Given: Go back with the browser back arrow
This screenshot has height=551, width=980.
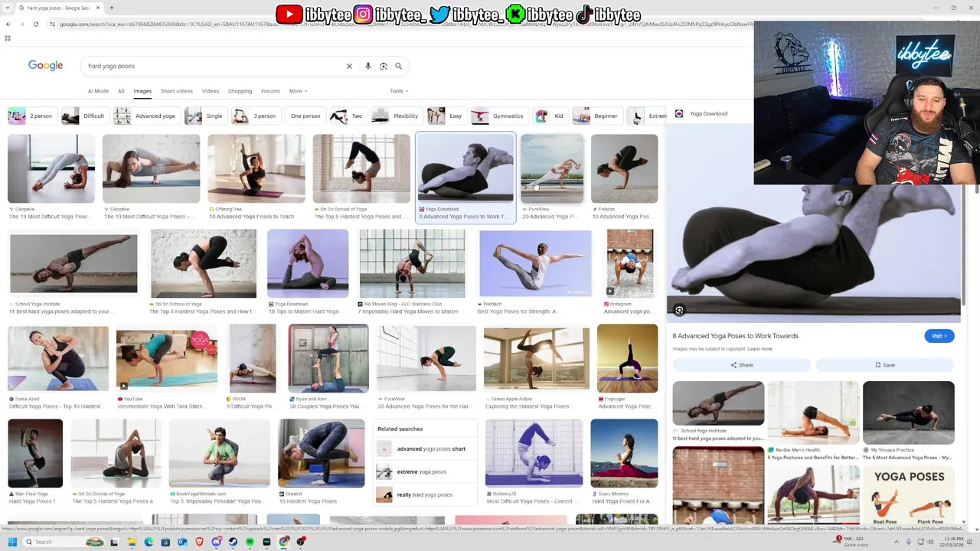Looking at the screenshot, I should pos(8,24).
